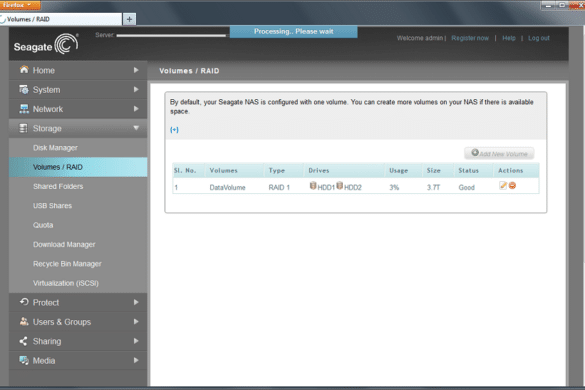Click the Seagate logo

point(46,44)
